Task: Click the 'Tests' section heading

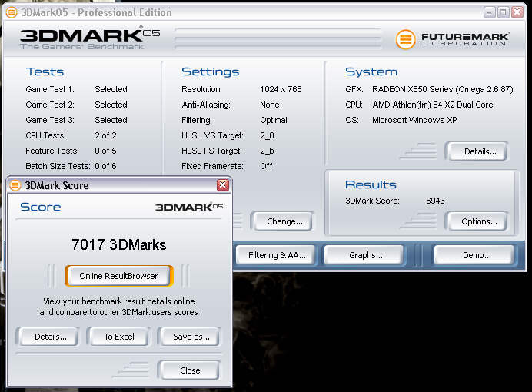Action: tap(45, 72)
